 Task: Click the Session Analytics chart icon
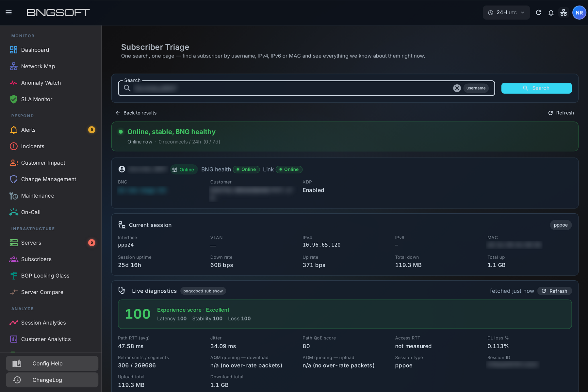pyautogui.click(x=14, y=323)
